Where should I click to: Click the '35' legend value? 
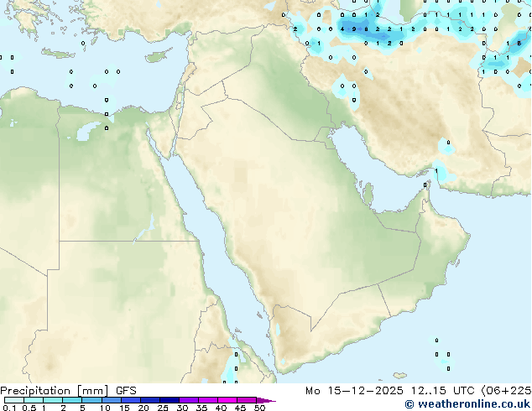(201, 408)
